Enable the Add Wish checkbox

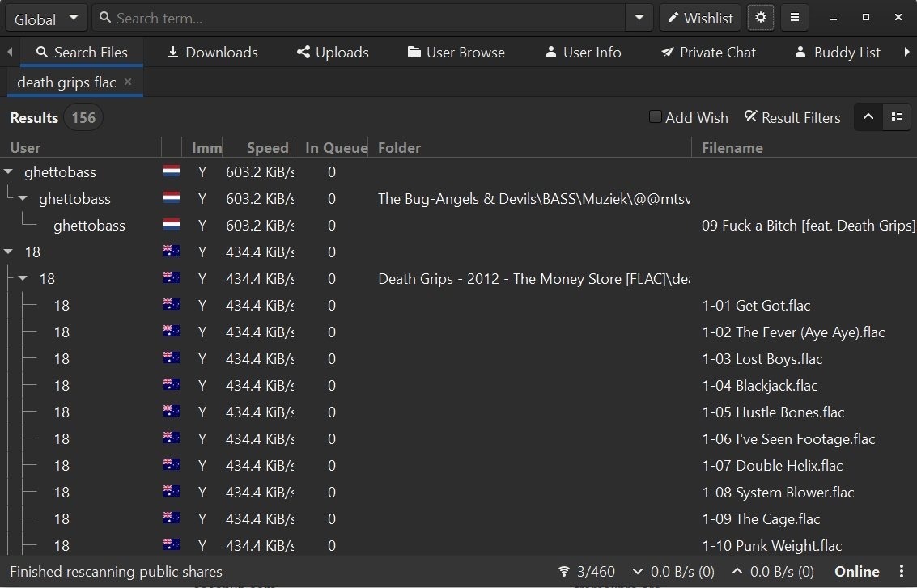656,117
